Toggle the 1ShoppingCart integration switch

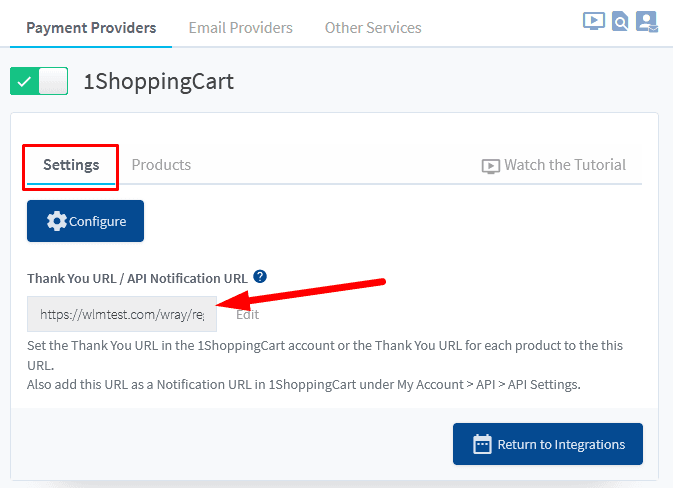(39, 81)
